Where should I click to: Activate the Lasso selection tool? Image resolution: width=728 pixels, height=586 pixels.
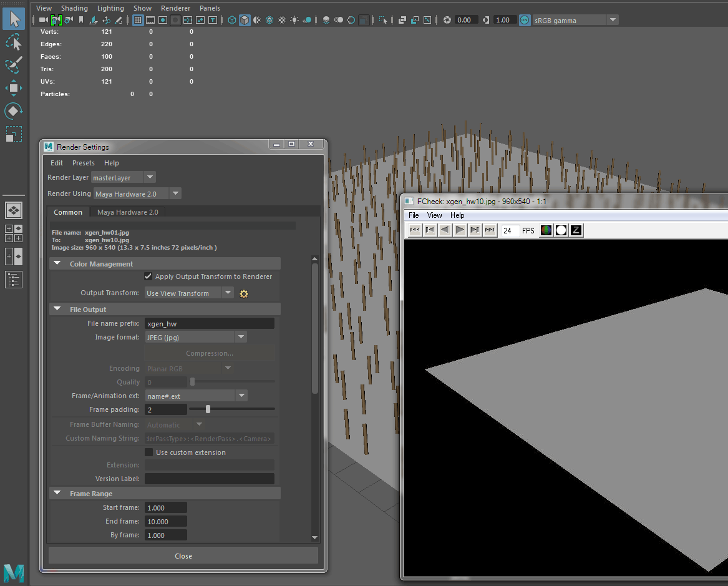[x=14, y=42]
